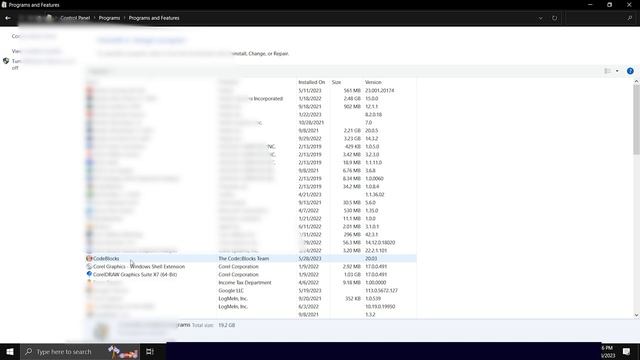
Task: Click the CorelDRAW Graphics Suite icon
Action: [x=89, y=274]
